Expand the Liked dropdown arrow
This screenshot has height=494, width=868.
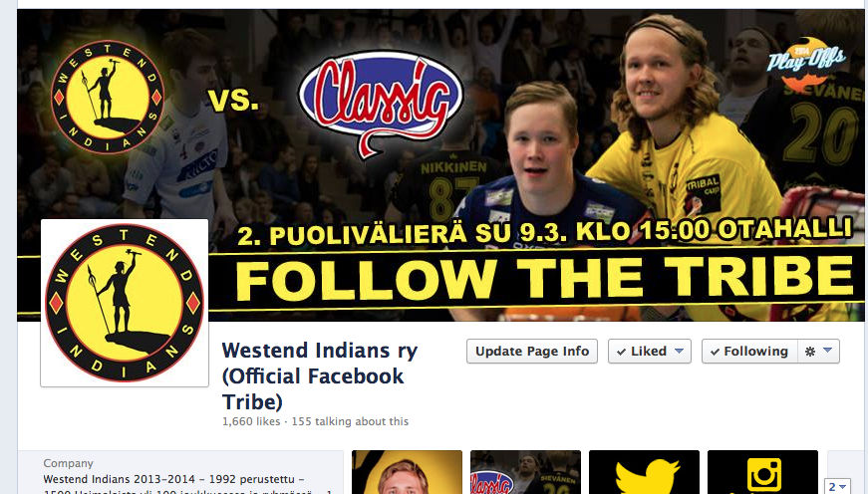pyautogui.click(x=680, y=351)
